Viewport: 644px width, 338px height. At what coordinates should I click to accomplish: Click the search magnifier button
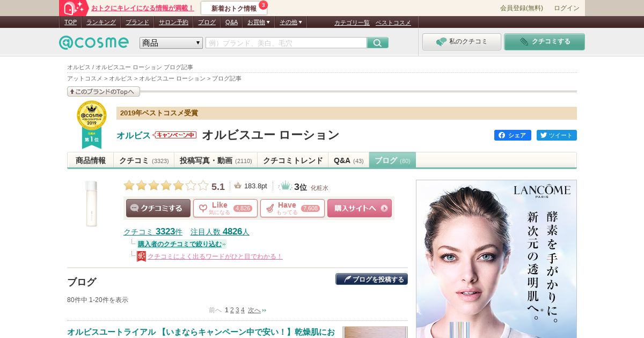[377, 43]
